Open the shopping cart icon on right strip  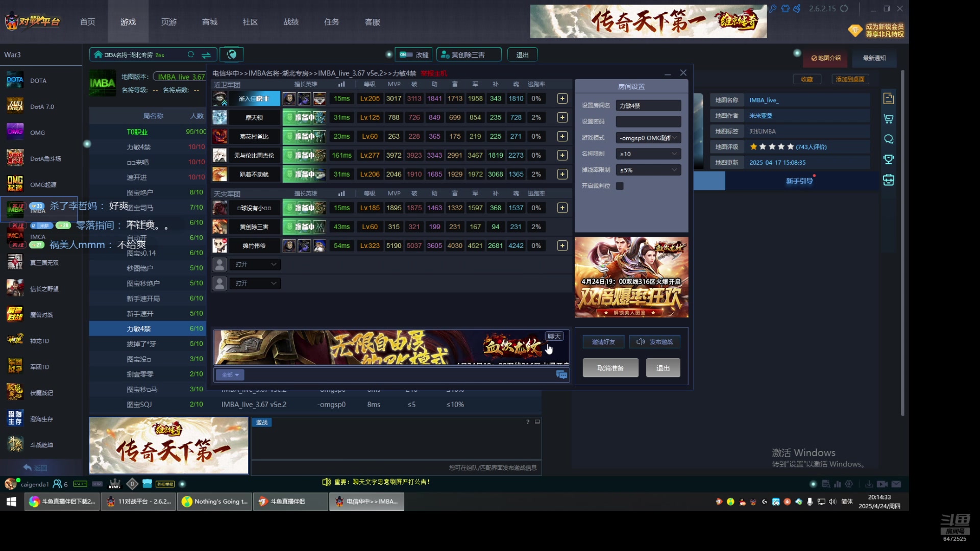889,118
